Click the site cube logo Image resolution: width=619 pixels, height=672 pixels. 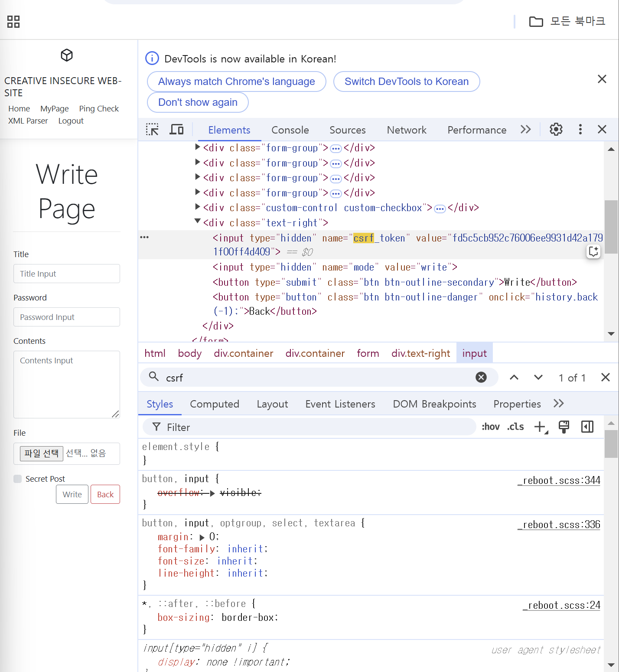click(67, 55)
